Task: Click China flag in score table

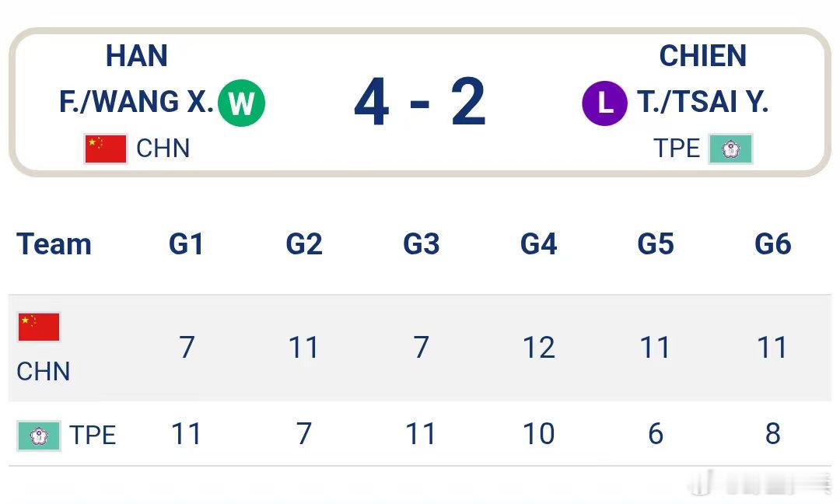Action: coord(39,327)
